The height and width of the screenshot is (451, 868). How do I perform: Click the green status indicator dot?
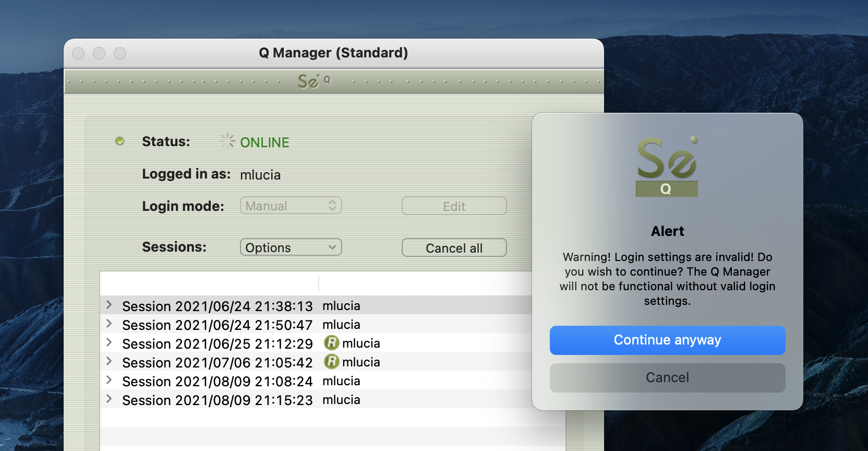click(120, 141)
